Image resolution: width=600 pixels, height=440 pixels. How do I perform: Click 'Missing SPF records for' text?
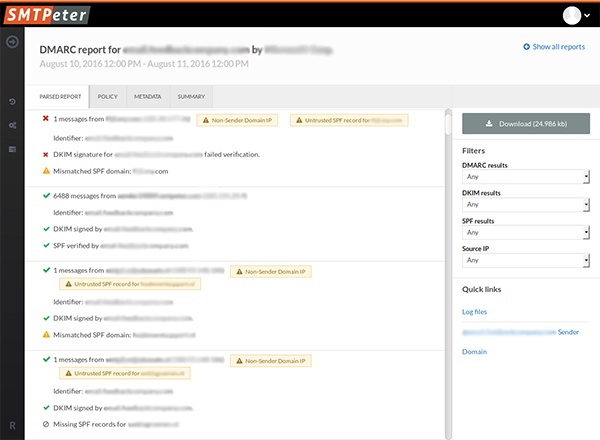point(90,424)
